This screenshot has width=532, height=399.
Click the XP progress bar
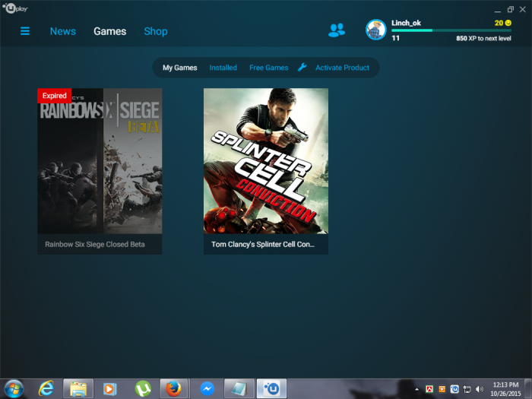451,30
